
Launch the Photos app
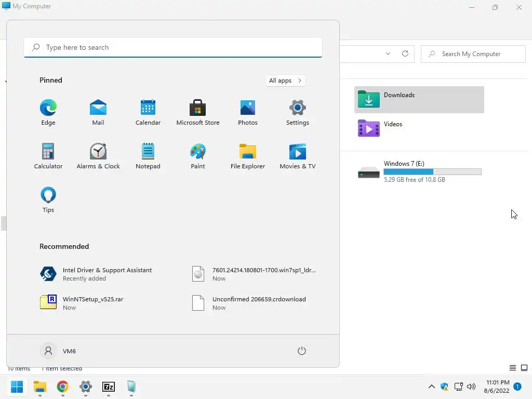pos(248,113)
